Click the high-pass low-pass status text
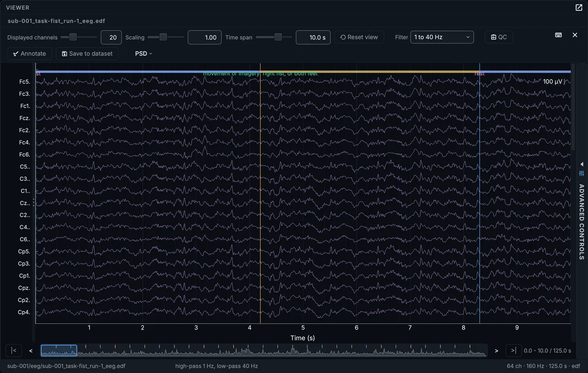Image resolution: width=588 pixels, height=373 pixels. [217, 366]
